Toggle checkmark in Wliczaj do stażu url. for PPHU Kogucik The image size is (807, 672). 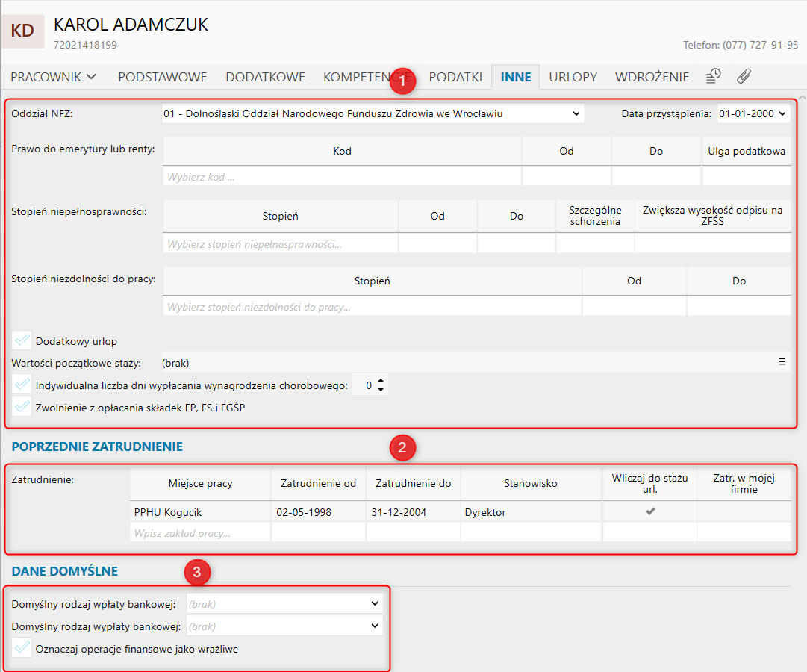click(x=649, y=511)
